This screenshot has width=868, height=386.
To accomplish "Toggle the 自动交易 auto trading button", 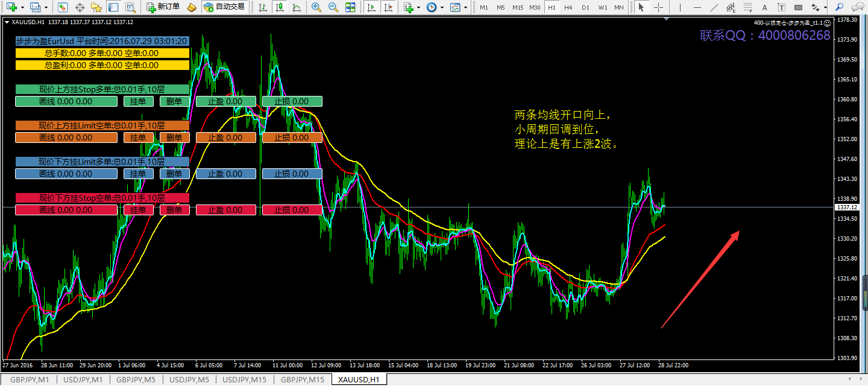I will (225, 7).
